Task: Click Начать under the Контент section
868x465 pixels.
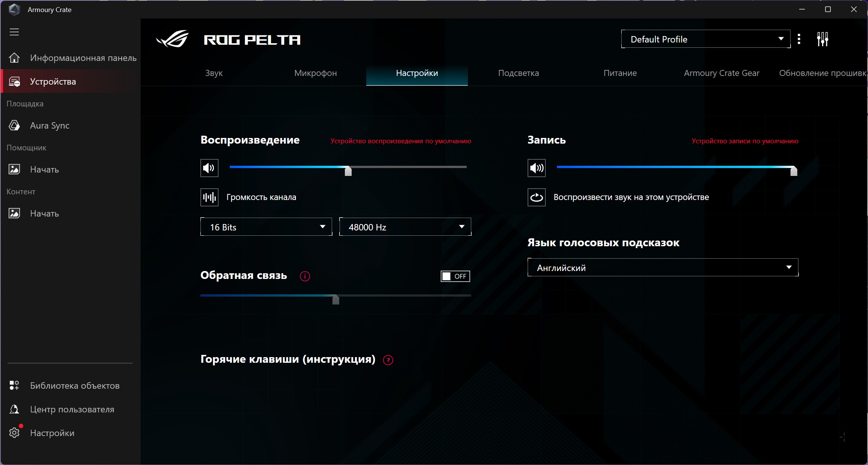Action: pos(71,214)
